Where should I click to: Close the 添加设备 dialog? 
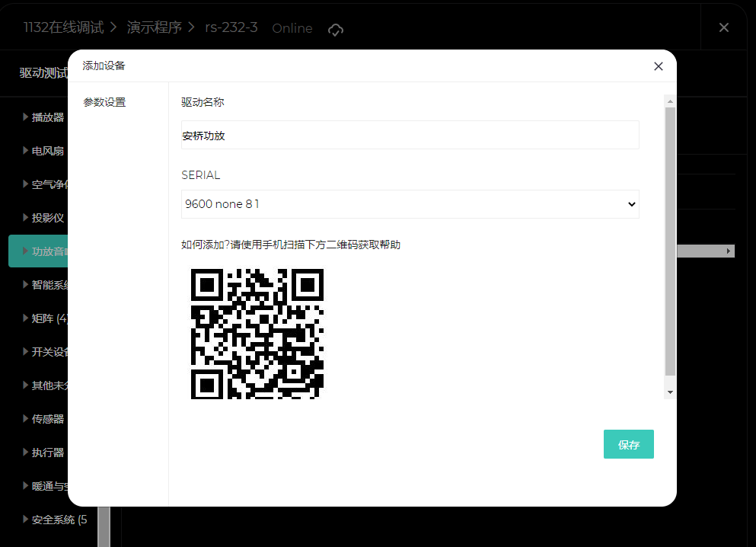coord(658,66)
